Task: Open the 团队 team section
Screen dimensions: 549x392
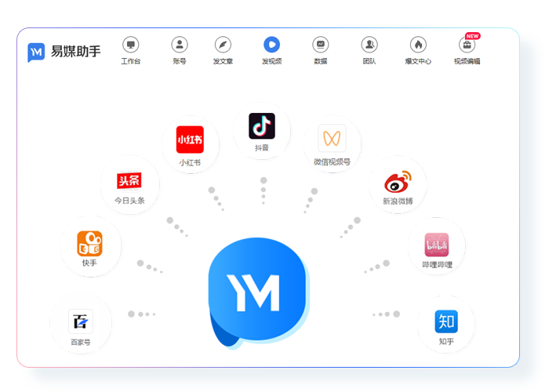Action: point(369,45)
